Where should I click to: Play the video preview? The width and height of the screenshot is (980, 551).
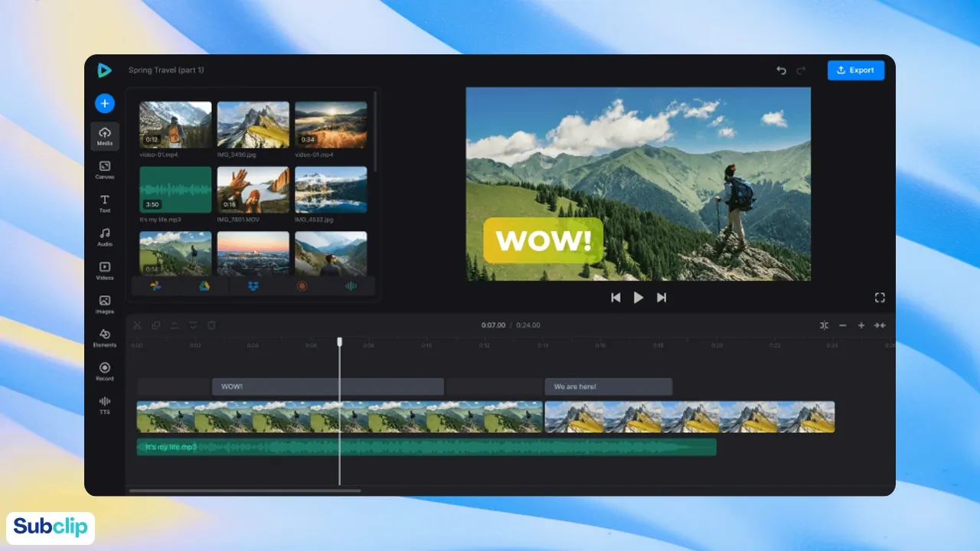[x=639, y=298]
